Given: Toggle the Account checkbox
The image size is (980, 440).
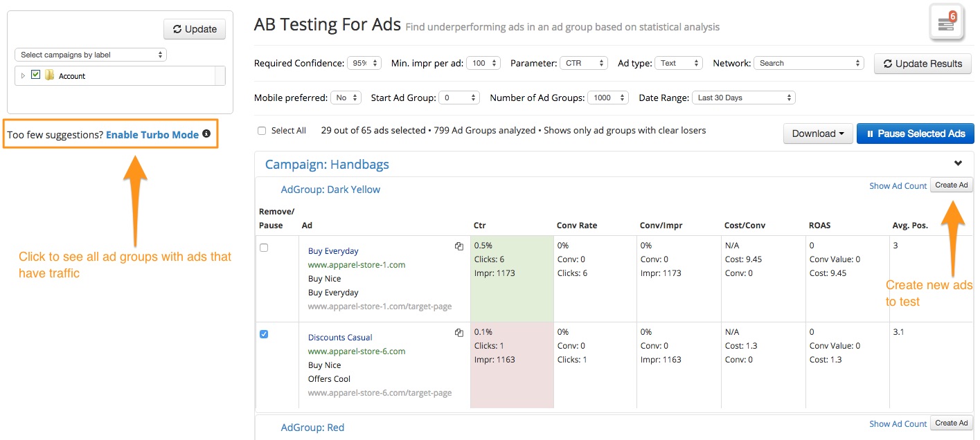Looking at the screenshot, I should click(x=36, y=75).
